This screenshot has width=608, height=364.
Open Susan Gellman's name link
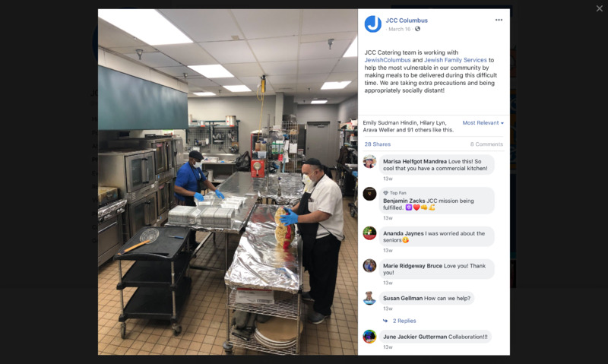[x=403, y=298]
